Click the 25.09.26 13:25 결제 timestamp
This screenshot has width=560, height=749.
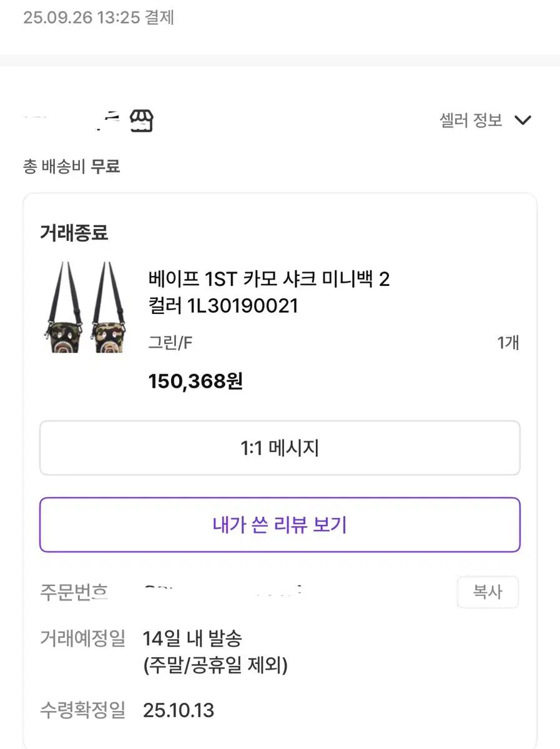coord(99,17)
